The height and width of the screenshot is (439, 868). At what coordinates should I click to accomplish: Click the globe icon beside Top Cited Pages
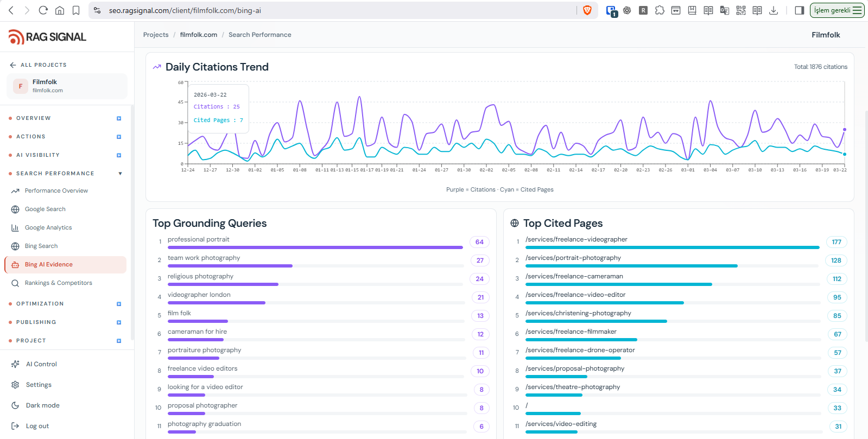(515, 223)
